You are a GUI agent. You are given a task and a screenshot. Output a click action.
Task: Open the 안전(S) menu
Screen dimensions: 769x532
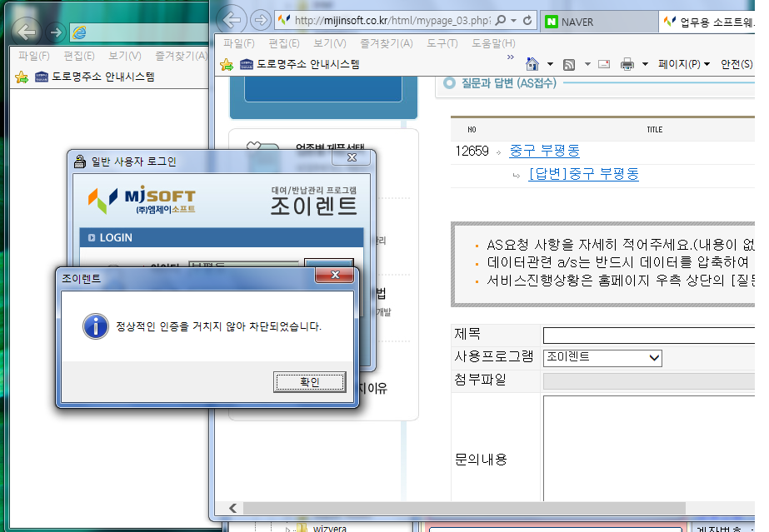click(737, 64)
